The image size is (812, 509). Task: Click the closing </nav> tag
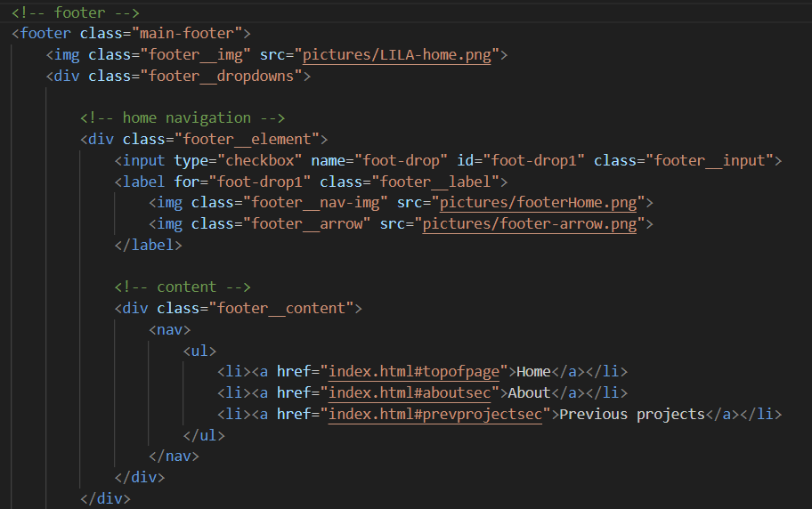click(174, 456)
